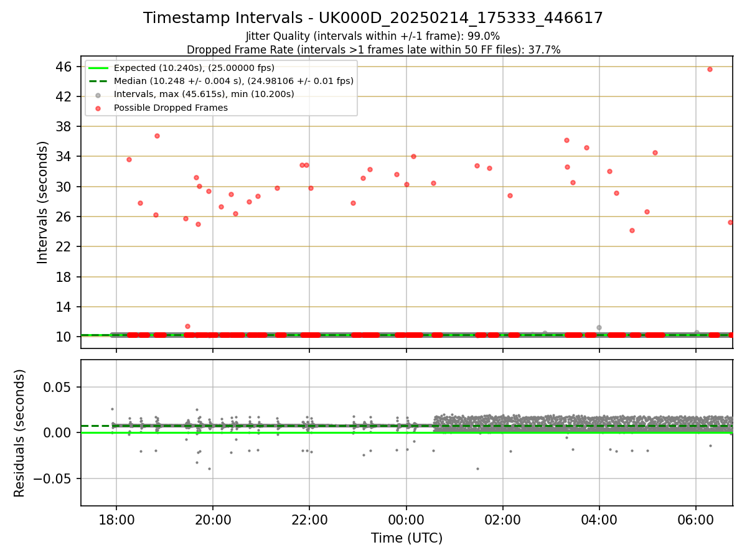The width and height of the screenshot is (747, 560).
Task: Click the 02:00 time tick label
Action: (x=503, y=519)
